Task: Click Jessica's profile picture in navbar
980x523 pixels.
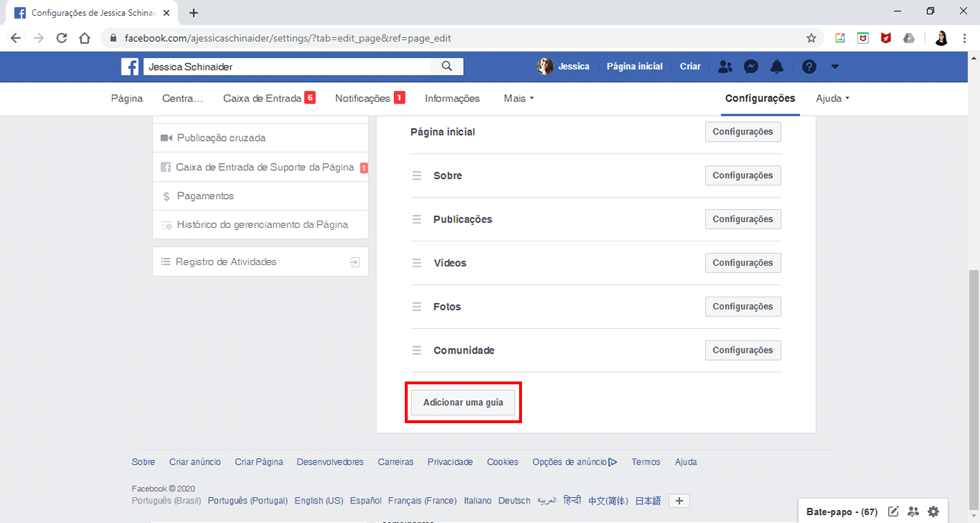Action: [x=545, y=67]
